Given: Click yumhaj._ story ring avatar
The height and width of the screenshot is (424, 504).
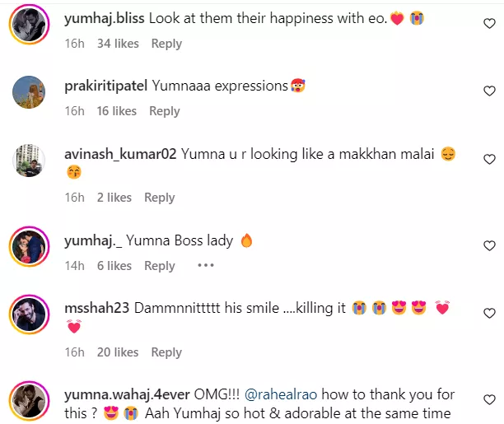Looking at the screenshot, I should click(28, 246).
